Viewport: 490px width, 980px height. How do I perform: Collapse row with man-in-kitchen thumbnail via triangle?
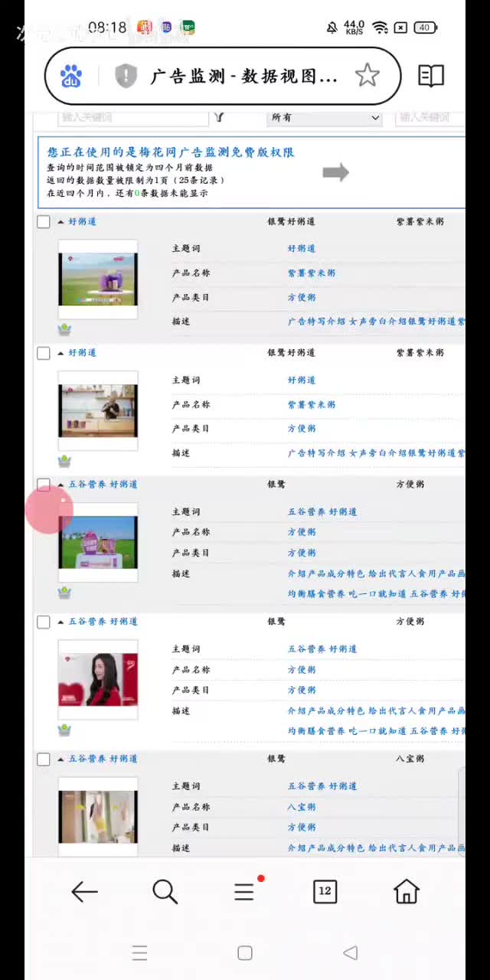(60, 354)
